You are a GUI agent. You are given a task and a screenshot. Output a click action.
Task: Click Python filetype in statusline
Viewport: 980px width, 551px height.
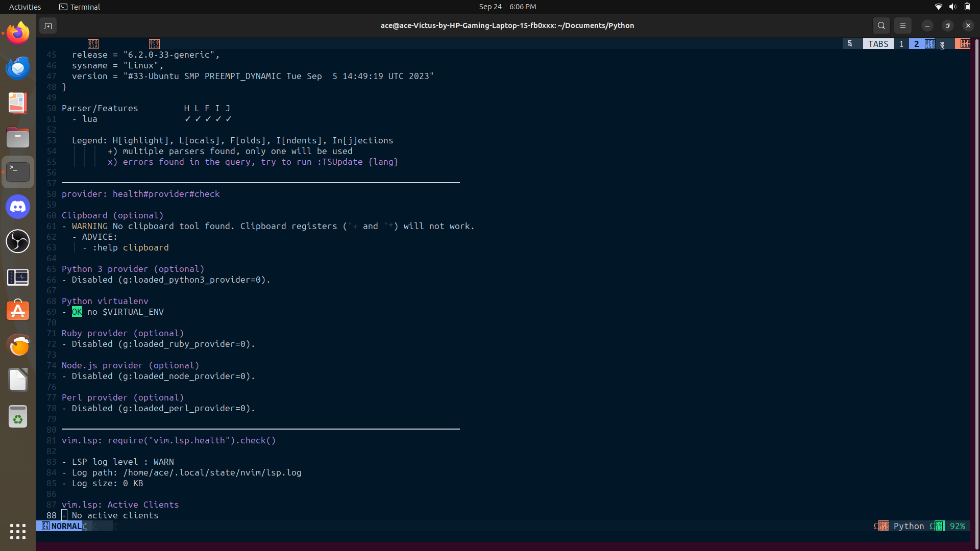(909, 526)
